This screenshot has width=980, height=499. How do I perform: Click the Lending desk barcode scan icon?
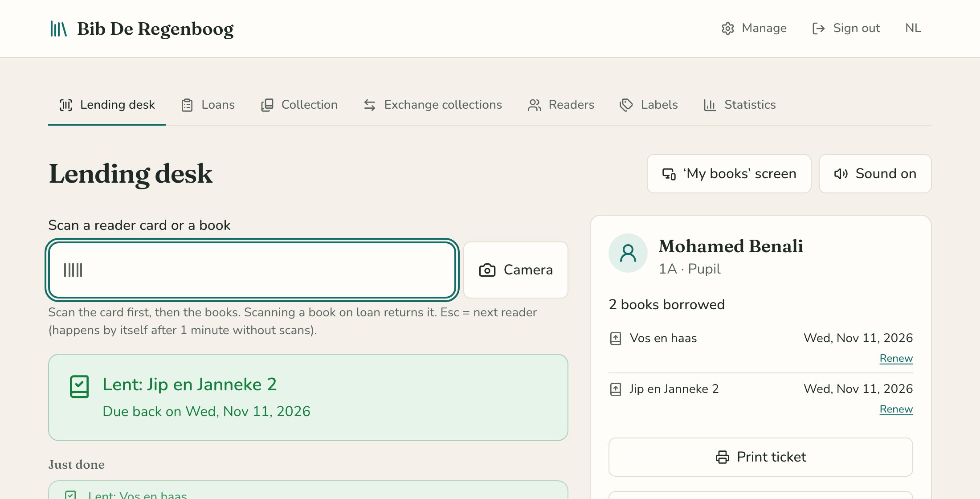click(66, 105)
